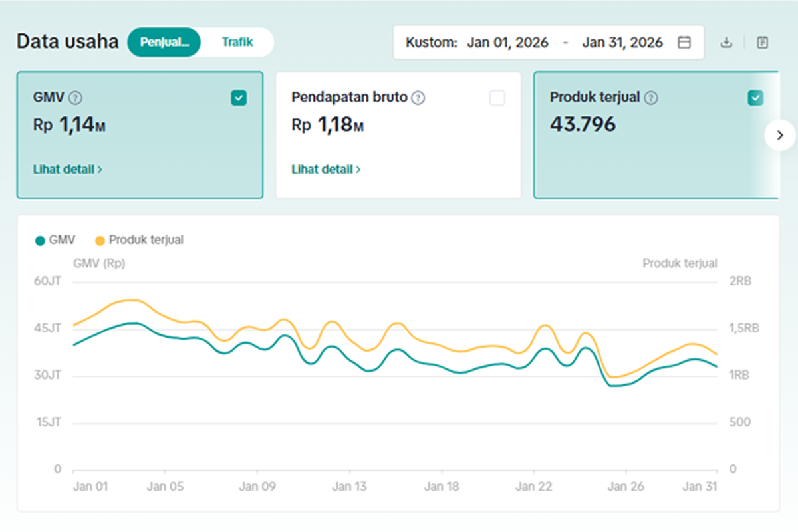
Task: Enable the Pendapatan bruto checkbox
Action: click(x=497, y=98)
